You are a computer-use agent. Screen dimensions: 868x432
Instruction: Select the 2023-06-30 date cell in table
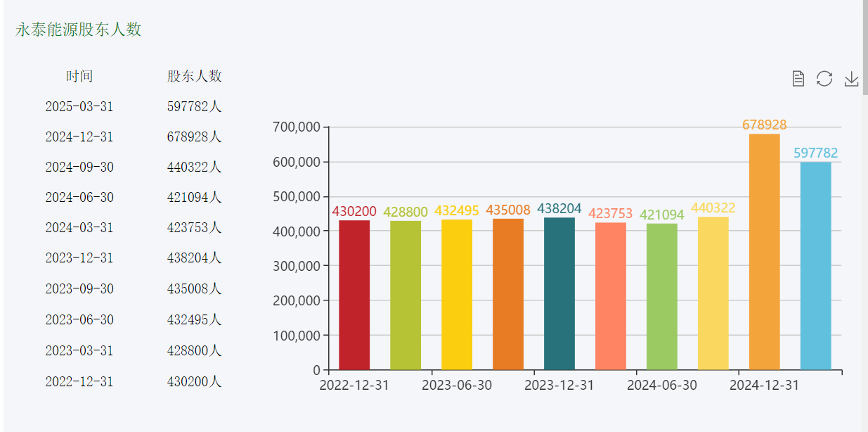click(x=79, y=319)
